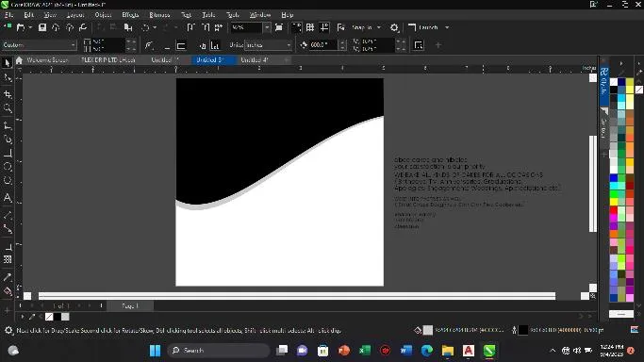Pick the yellow swatch in palette

(x=614, y=202)
